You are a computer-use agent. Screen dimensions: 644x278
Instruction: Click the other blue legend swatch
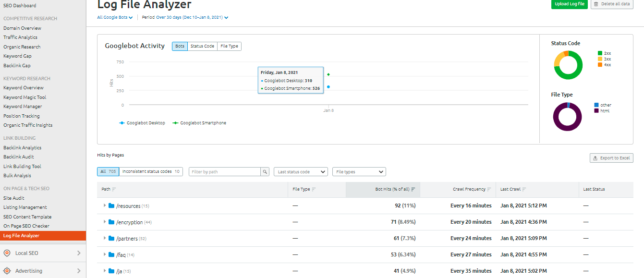click(596, 105)
